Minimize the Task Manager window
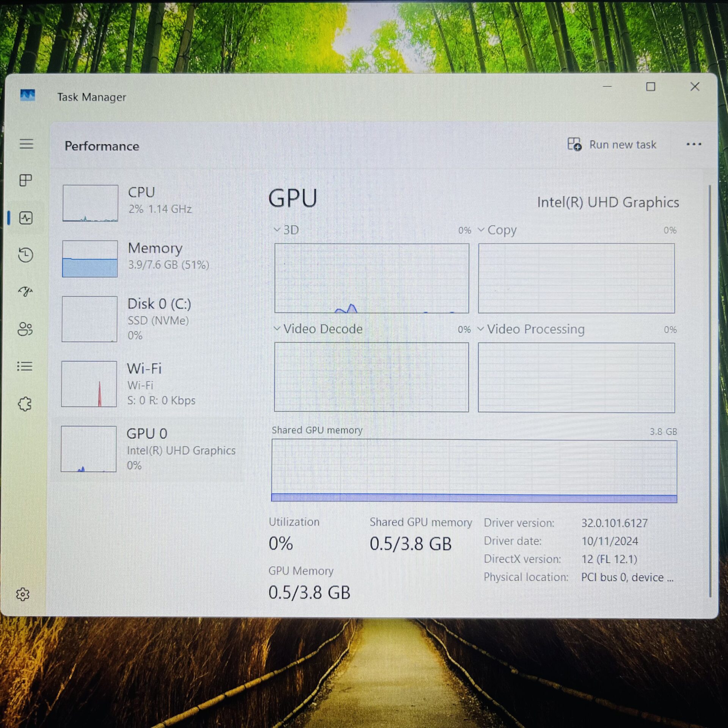728x728 pixels. (x=607, y=86)
